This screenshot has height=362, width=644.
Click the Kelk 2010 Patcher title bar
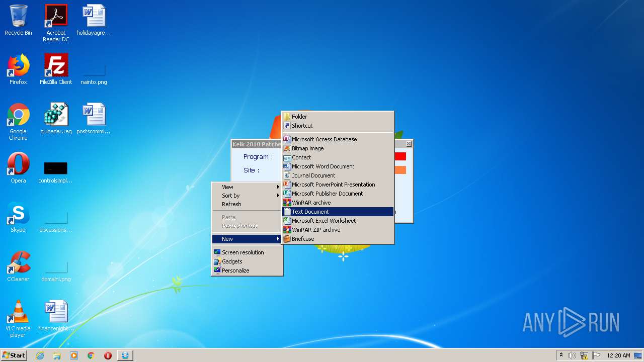(x=256, y=144)
